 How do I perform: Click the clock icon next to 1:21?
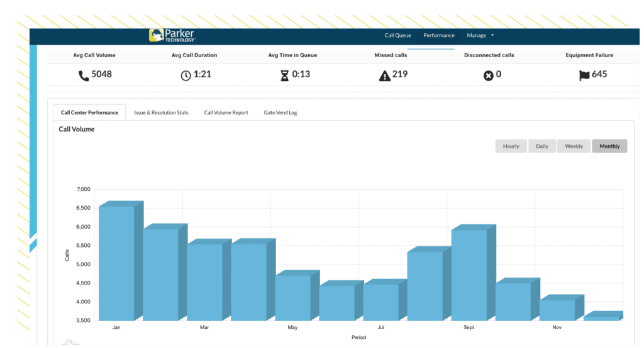click(x=186, y=75)
